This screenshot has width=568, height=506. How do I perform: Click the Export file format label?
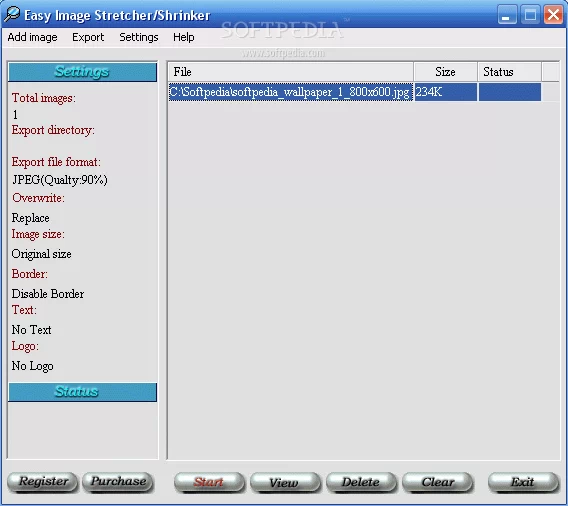56,162
